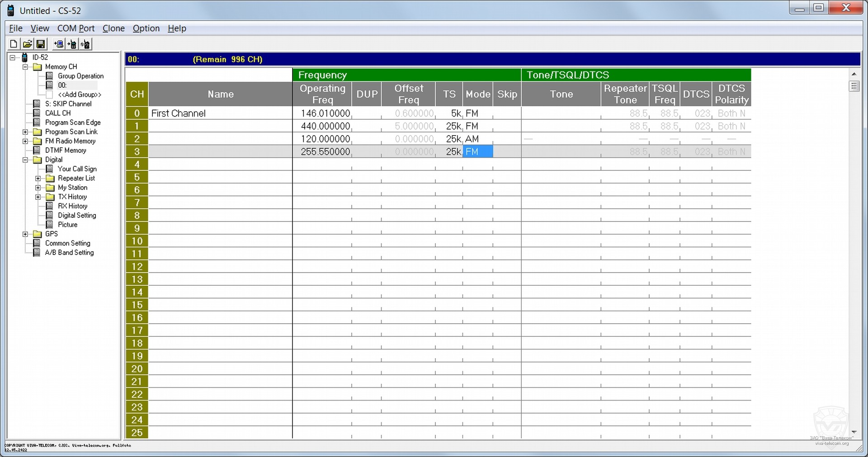Open the Your Call Sign item
Viewport: 868px width, 457px height.
tap(77, 169)
